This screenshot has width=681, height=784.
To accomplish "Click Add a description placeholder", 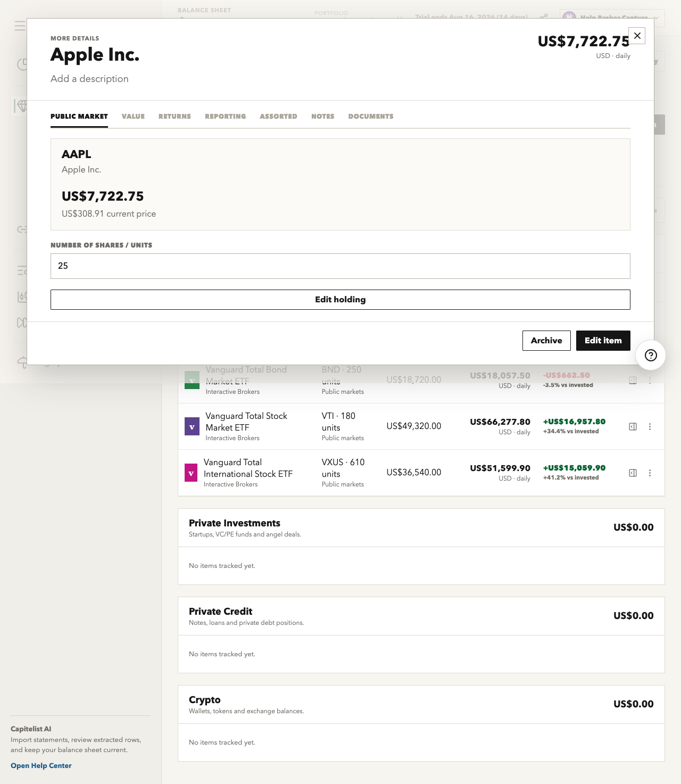I will [x=89, y=79].
